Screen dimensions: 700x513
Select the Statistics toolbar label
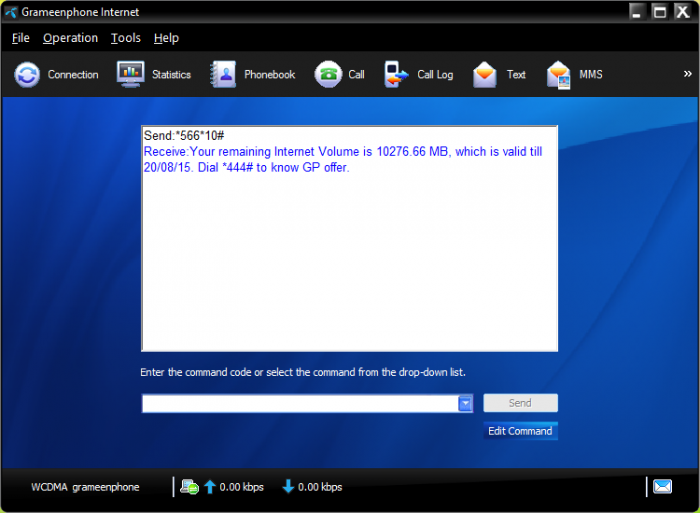[171, 75]
